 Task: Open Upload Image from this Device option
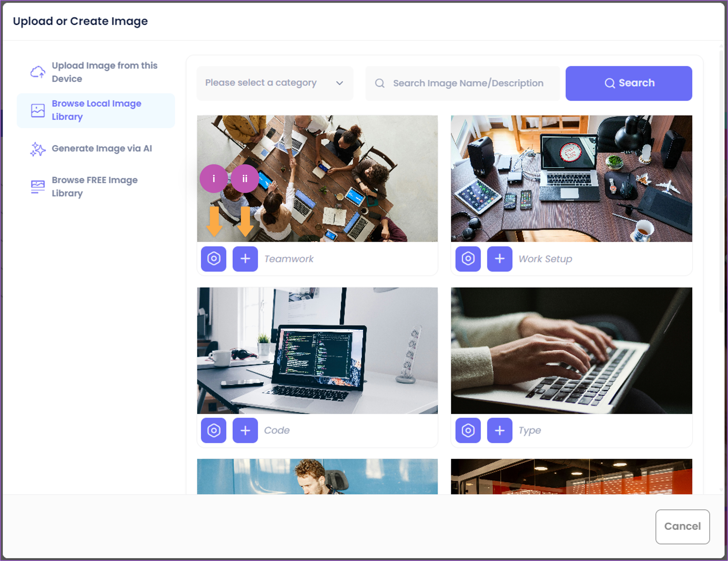(96, 72)
